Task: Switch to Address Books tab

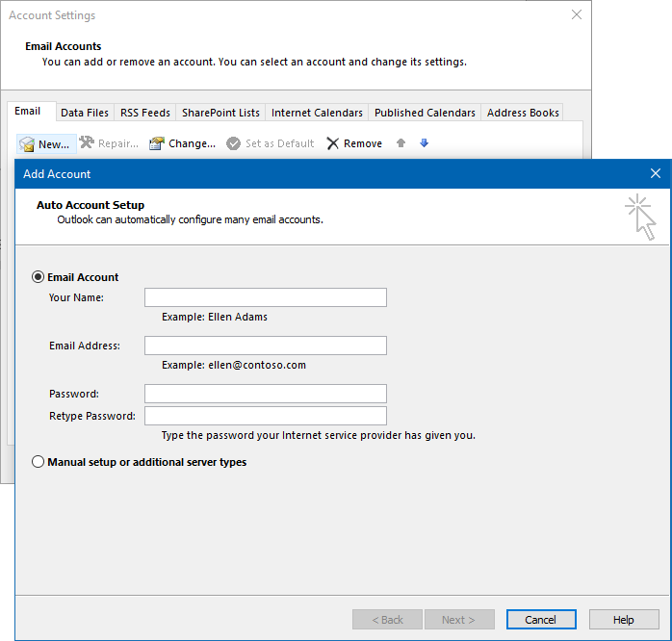Action: 523,113
